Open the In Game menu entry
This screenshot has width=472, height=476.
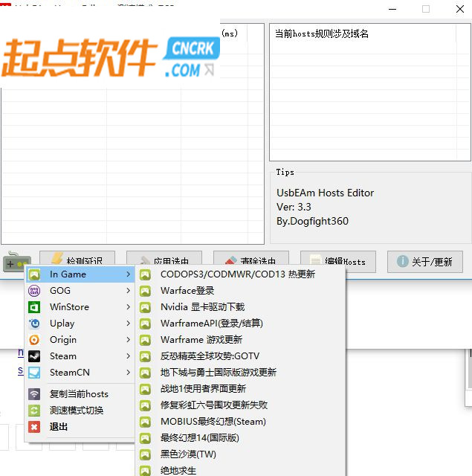[80, 274]
